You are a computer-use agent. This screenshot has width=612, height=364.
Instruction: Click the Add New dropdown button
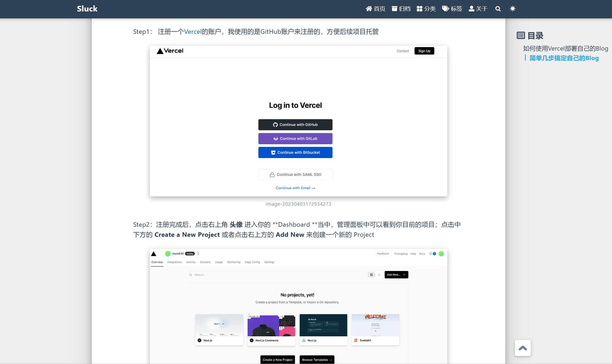pyautogui.click(x=395, y=275)
